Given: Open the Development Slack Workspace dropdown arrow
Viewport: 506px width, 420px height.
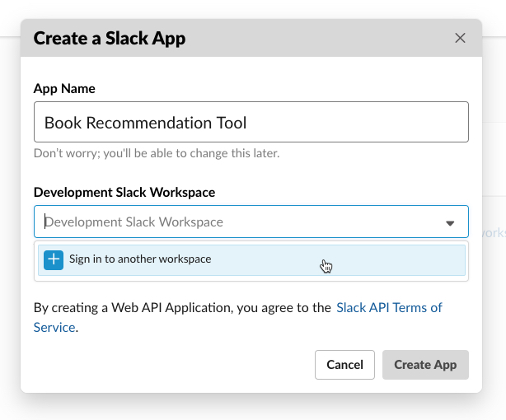Looking at the screenshot, I should tap(450, 223).
